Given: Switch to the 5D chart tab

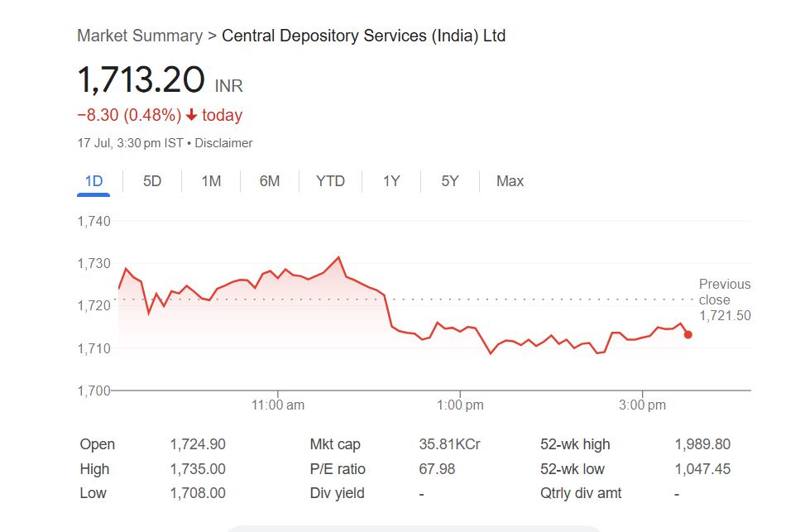Looking at the screenshot, I should (x=152, y=181).
